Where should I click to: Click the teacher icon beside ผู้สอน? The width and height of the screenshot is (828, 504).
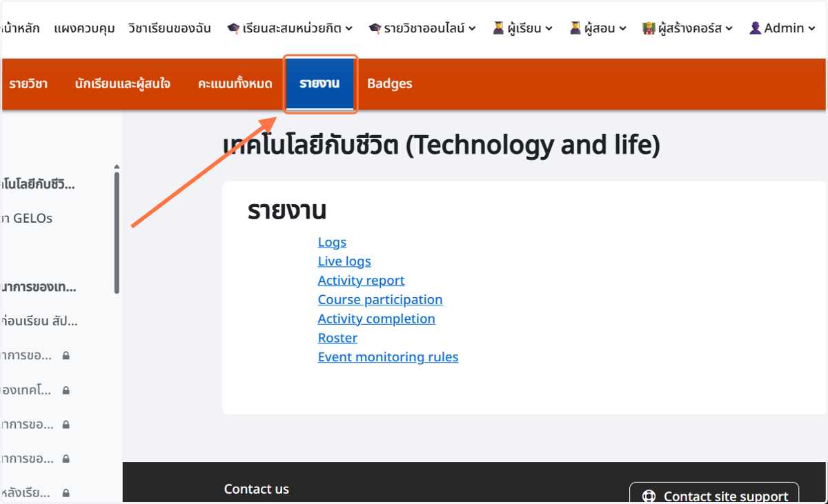tap(575, 28)
